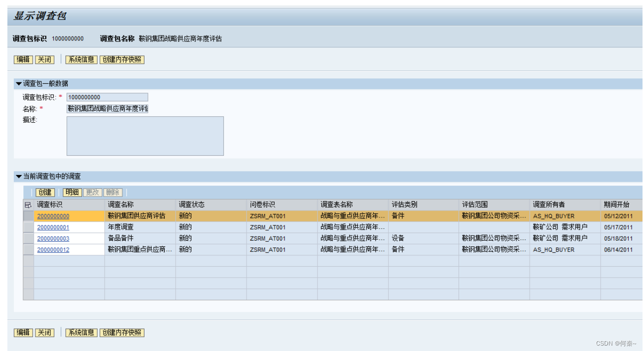This screenshot has height=351, width=644.
Task: Open survey link 2000000003
Action: click(x=53, y=239)
